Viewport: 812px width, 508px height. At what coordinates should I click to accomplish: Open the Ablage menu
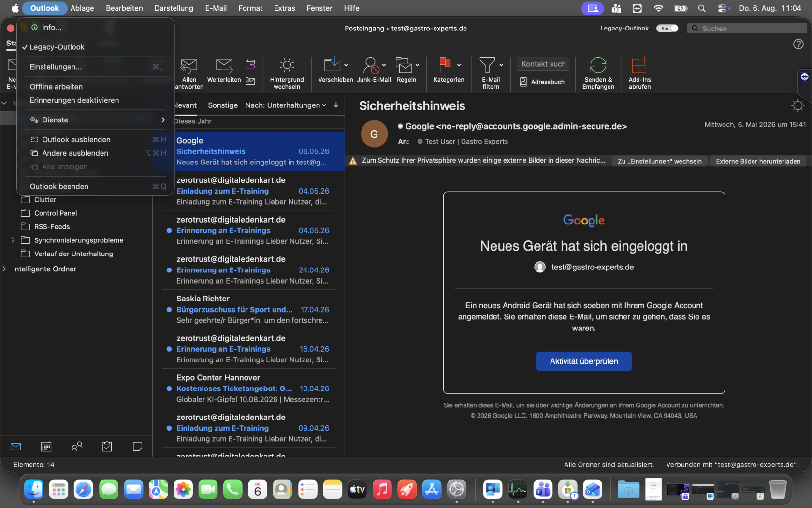(82, 8)
